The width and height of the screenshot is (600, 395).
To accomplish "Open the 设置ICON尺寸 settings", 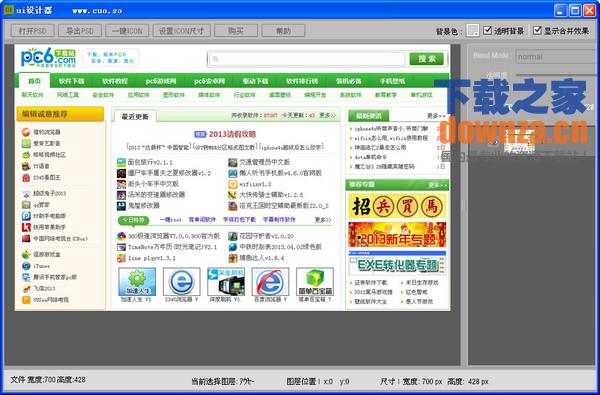I will tap(182, 31).
